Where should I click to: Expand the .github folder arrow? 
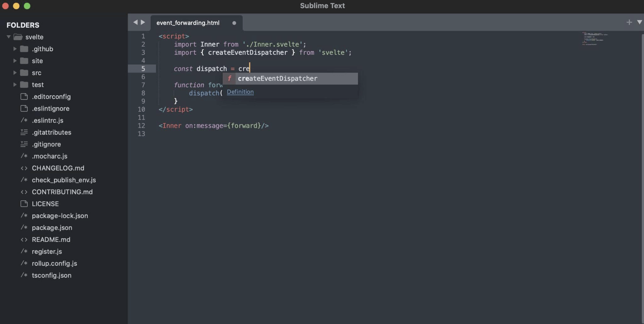coord(14,49)
